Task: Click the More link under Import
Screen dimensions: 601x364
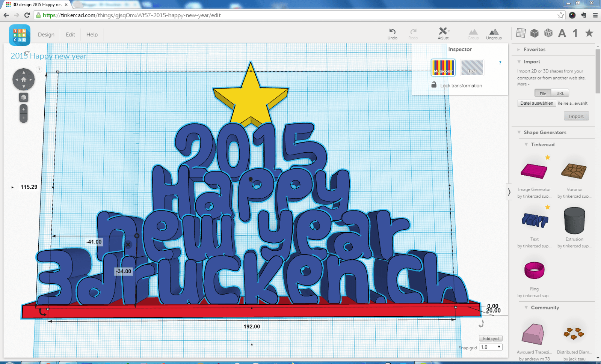Action: point(523,84)
